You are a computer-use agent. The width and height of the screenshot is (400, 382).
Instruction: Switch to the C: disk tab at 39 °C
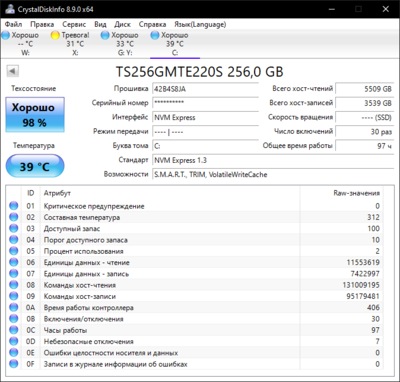tap(175, 44)
